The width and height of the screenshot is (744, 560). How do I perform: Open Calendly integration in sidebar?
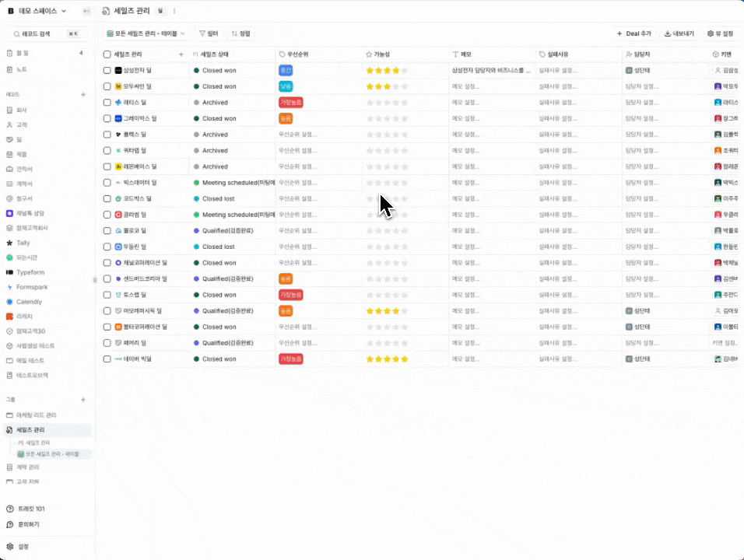[x=29, y=302]
